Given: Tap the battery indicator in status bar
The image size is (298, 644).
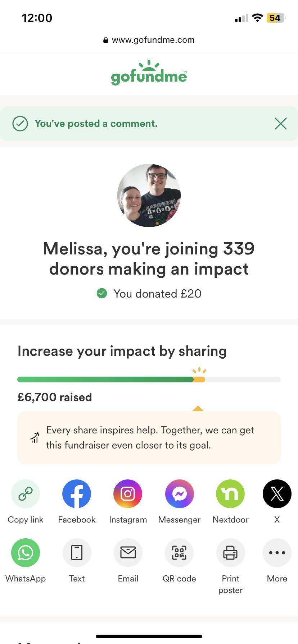Looking at the screenshot, I should click(x=275, y=18).
